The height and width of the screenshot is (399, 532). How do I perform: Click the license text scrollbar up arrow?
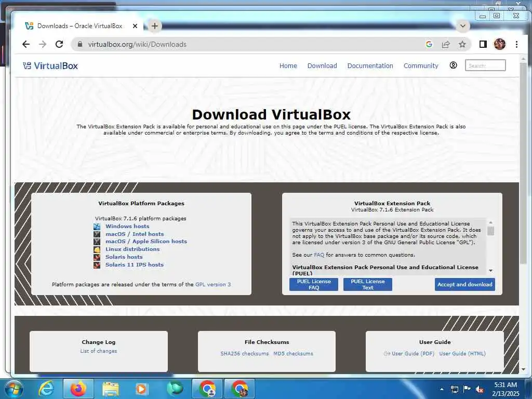point(490,222)
